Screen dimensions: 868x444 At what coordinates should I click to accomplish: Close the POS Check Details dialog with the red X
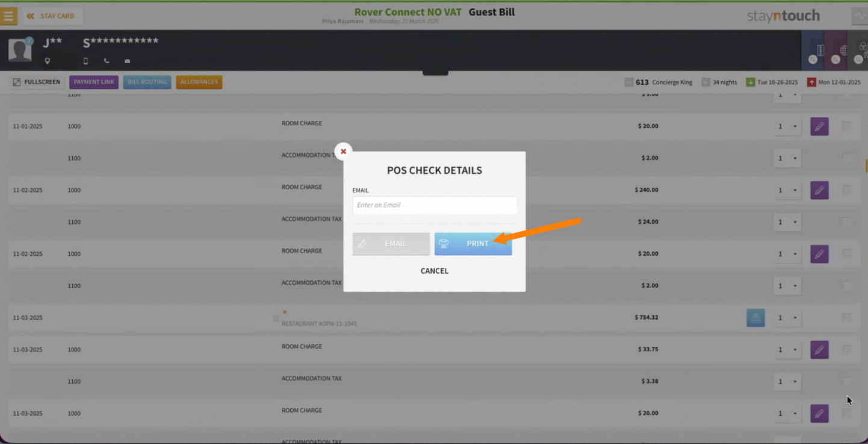pyautogui.click(x=343, y=151)
